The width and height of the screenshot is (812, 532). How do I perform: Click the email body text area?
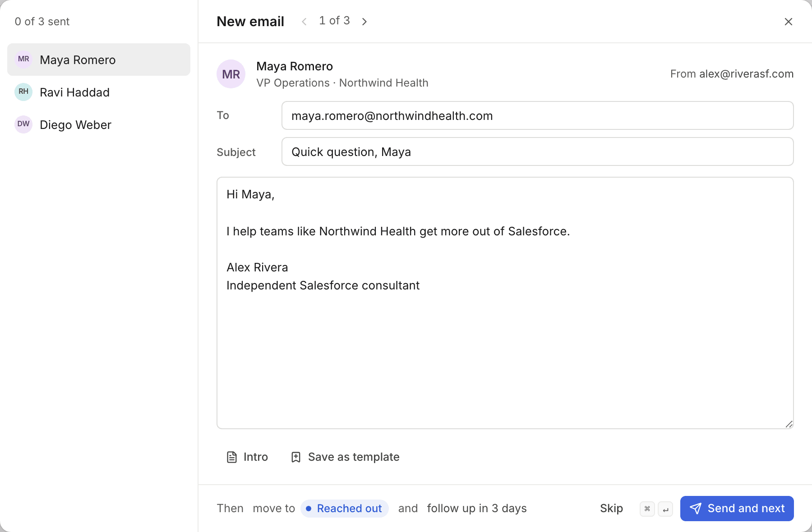click(505, 303)
